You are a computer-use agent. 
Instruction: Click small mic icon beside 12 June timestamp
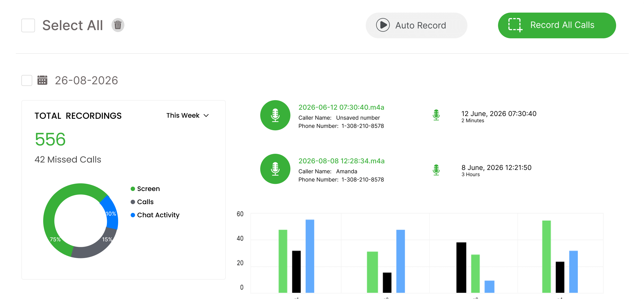tap(436, 115)
